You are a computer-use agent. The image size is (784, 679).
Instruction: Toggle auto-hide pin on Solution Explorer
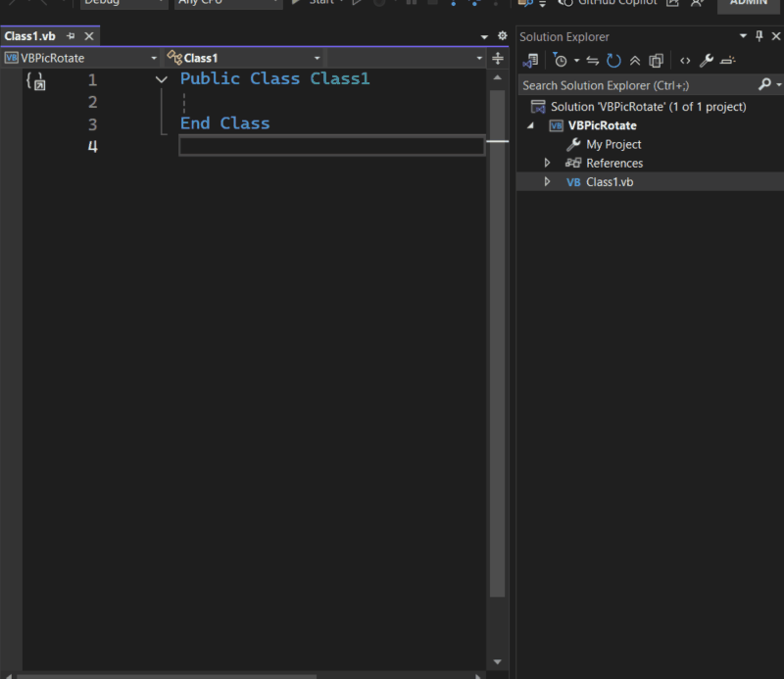coord(759,36)
